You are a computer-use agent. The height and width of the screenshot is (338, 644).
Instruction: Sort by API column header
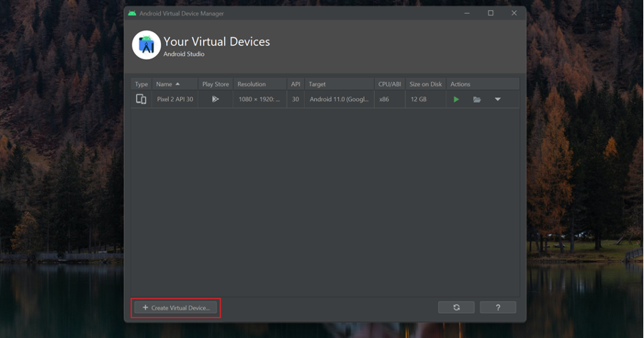point(296,84)
